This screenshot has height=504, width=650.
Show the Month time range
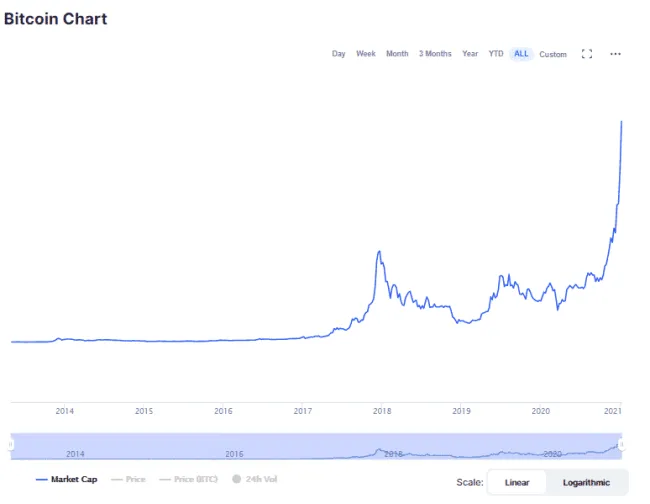(397, 54)
